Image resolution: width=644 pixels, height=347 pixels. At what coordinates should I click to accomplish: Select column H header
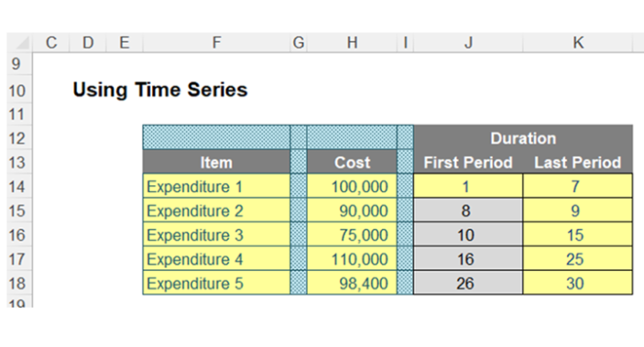pyautogui.click(x=352, y=43)
